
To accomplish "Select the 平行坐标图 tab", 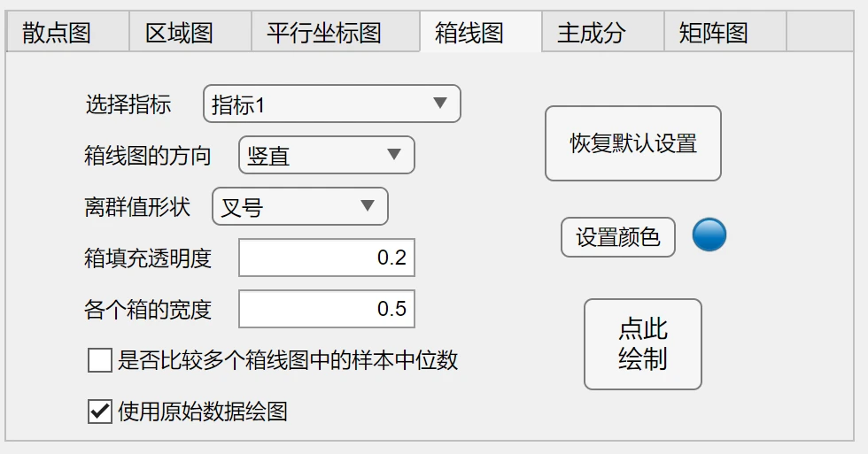I will point(324,33).
